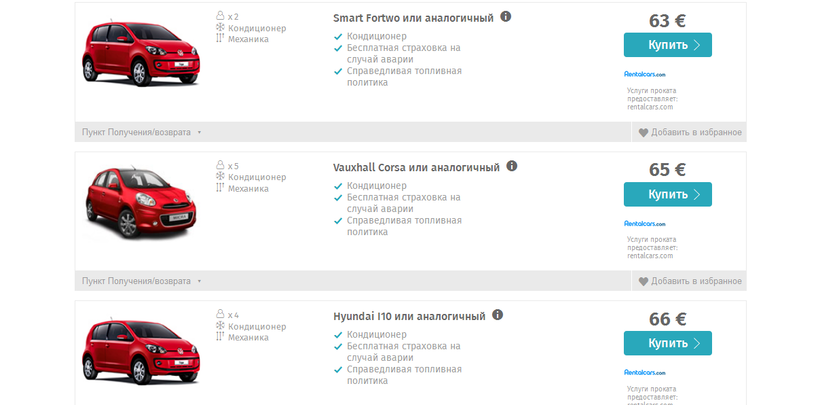Click heart icon in Smart Fortwo card

(643, 132)
